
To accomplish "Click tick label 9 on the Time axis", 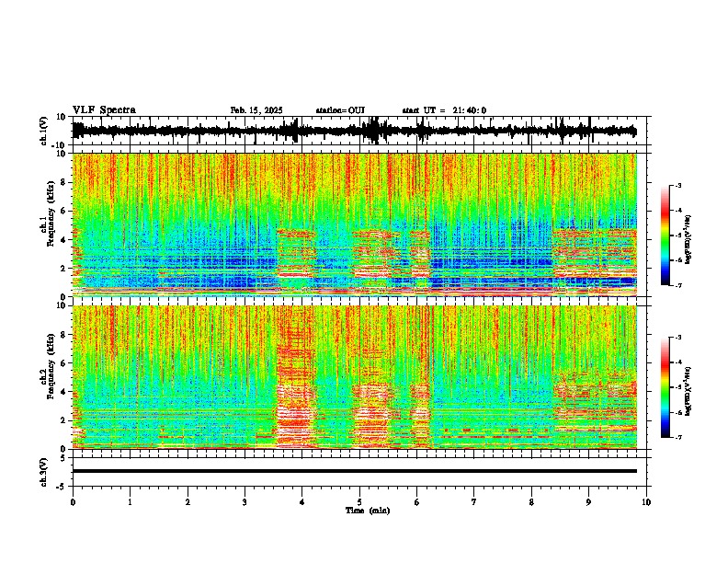I will 588,502.
